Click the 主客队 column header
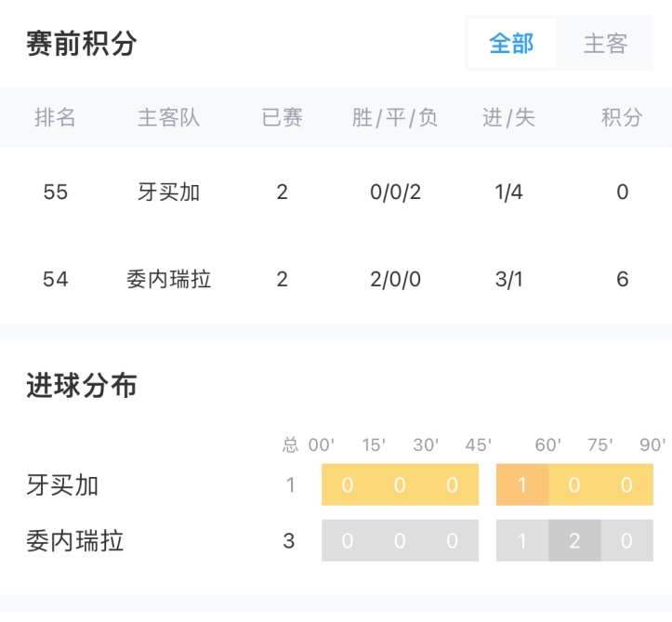672x622 pixels. 168,118
